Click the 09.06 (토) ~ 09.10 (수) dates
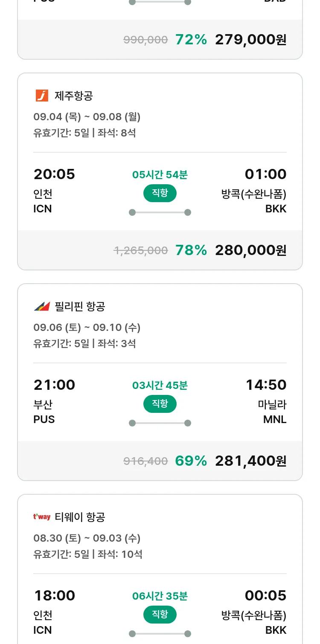Image resolution: width=320 pixels, height=644 pixels. 87,328
